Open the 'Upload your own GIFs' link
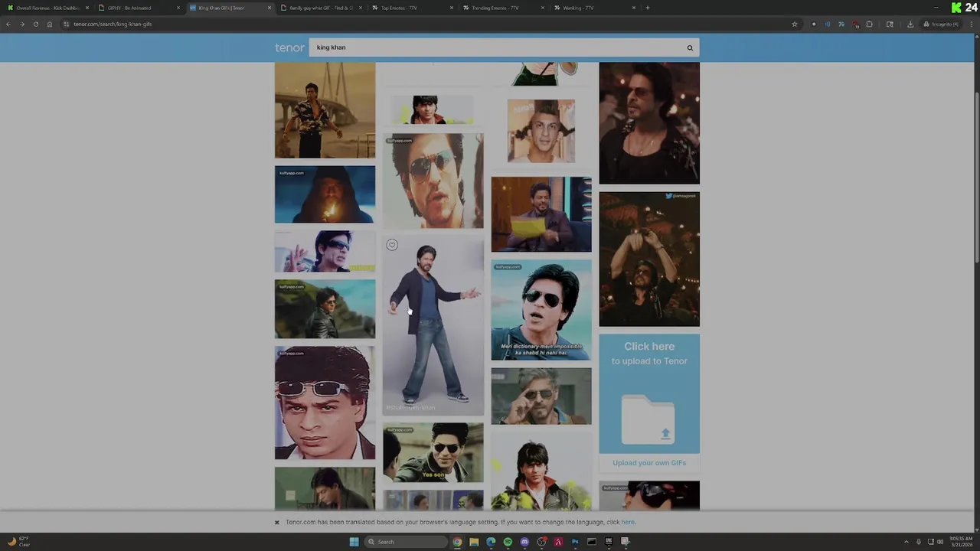 click(x=649, y=463)
